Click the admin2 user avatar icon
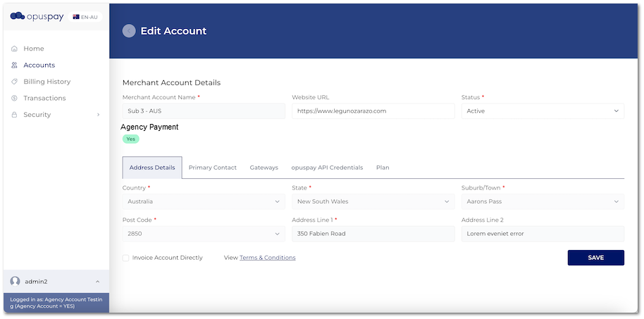The height and width of the screenshot is (319, 644). pyautogui.click(x=16, y=281)
